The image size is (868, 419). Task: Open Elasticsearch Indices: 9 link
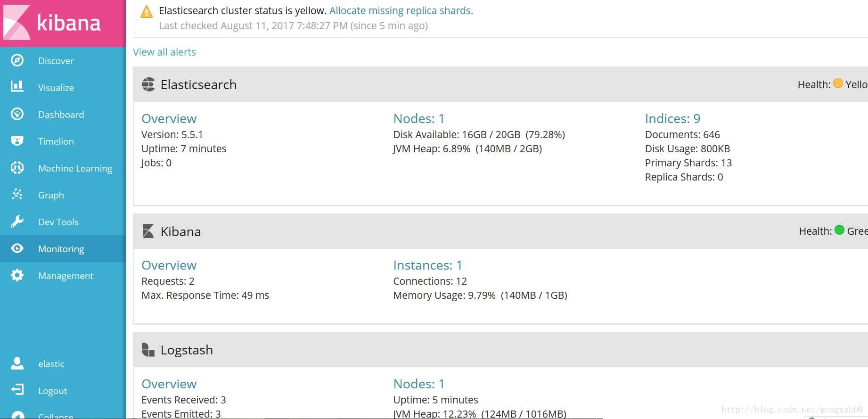(672, 119)
